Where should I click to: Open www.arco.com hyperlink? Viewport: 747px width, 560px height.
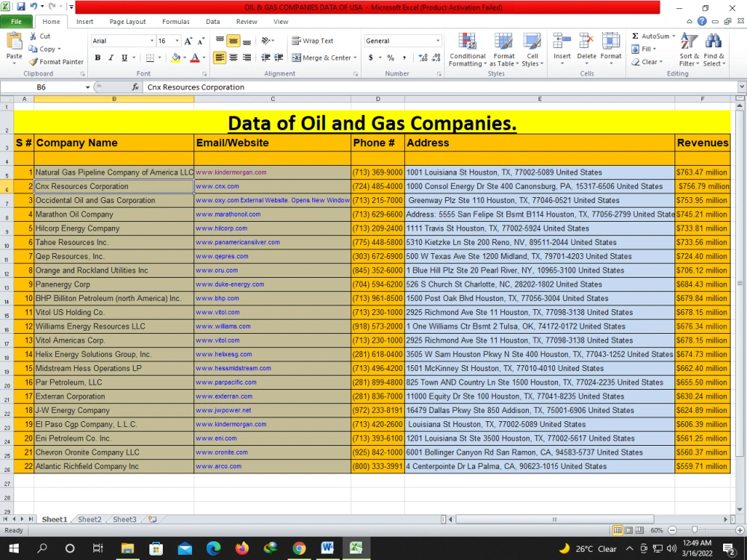point(219,466)
